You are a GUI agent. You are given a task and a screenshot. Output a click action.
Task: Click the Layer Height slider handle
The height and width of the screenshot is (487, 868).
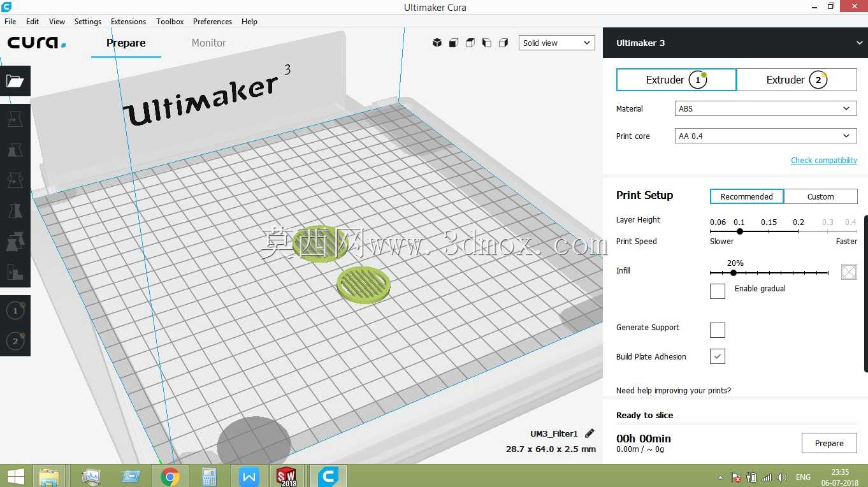(x=739, y=231)
